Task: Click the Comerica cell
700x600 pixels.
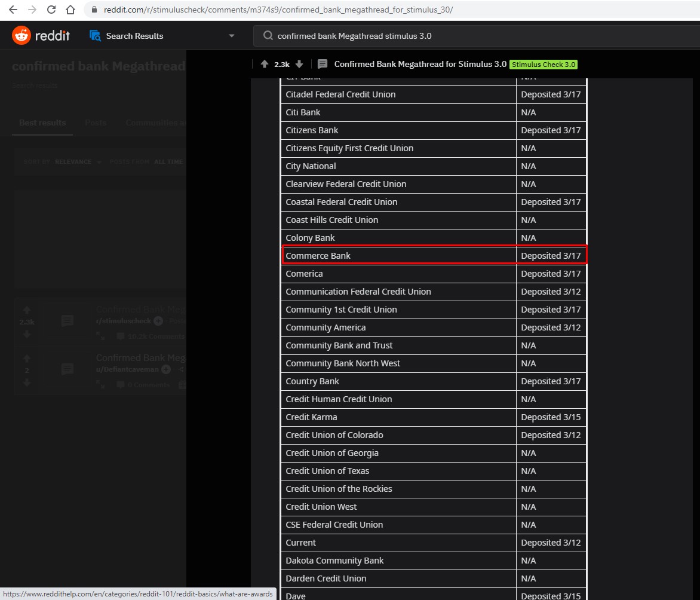Action: [x=398, y=274]
